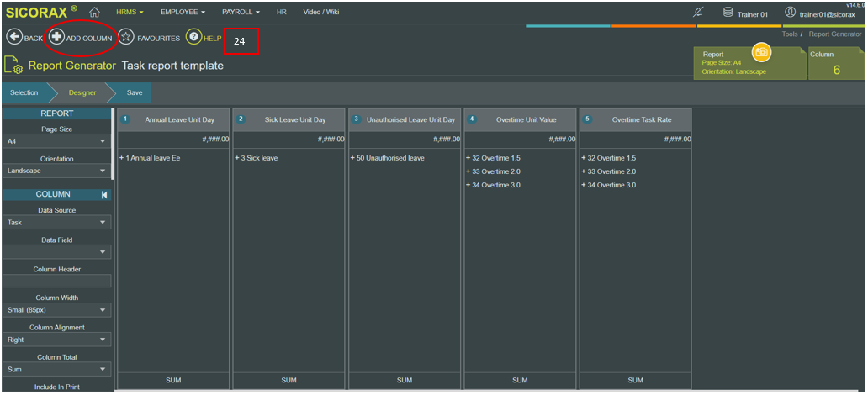
Task: Click '32 Overtime 1.5' in Overtime Task Rate
Action: click(x=608, y=158)
